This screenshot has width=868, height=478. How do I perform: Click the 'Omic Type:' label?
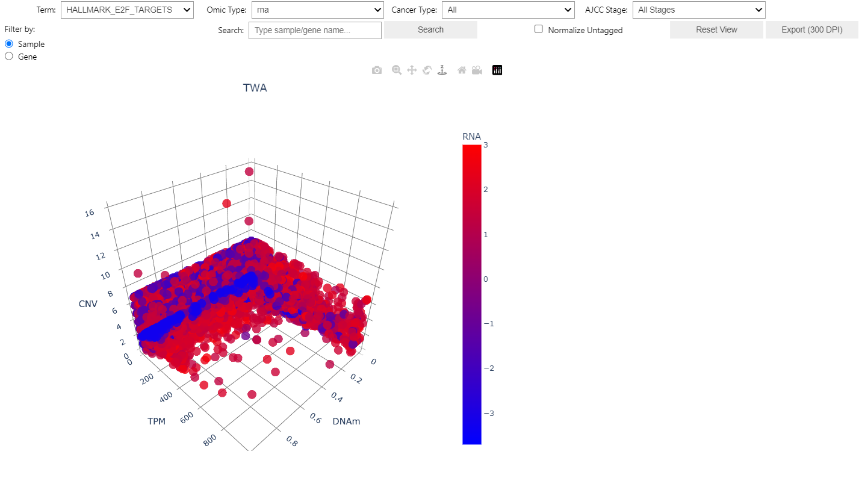pyautogui.click(x=226, y=10)
